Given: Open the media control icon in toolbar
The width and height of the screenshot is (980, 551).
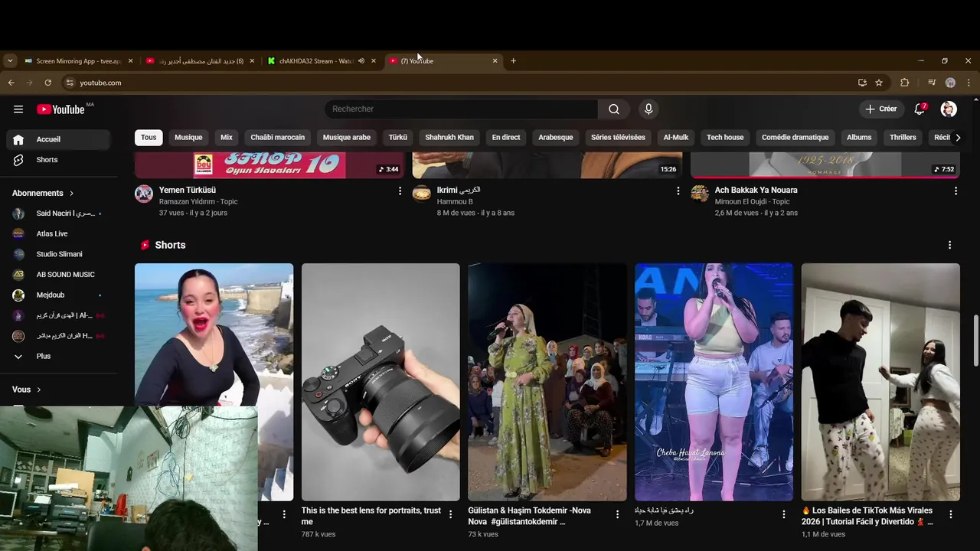Looking at the screenshot, I should [932, 83].
